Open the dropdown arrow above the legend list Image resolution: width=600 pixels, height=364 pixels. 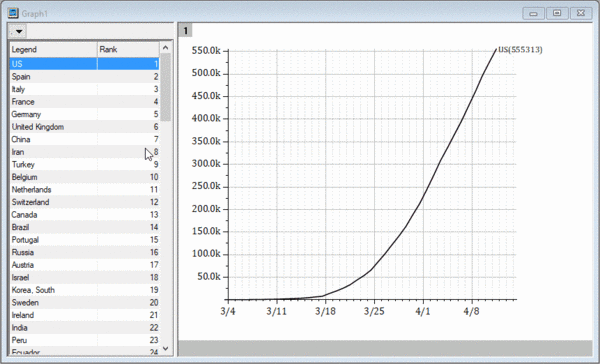point(18,31)
